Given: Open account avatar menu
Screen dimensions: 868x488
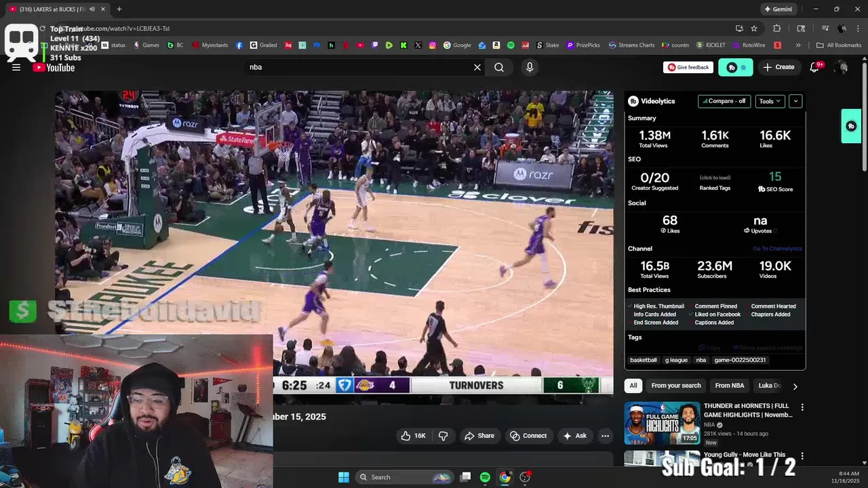Looking at the screenshot, I should tap(841, 67).
